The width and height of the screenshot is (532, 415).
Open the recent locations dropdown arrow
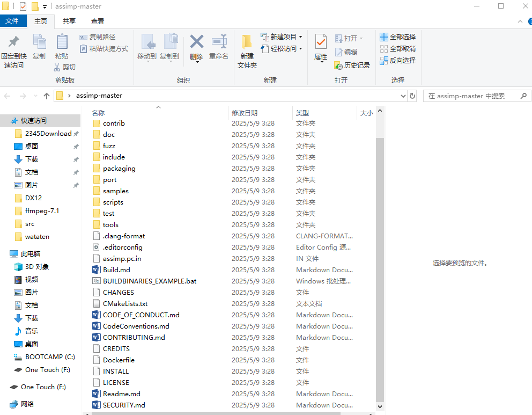point(35,96)
